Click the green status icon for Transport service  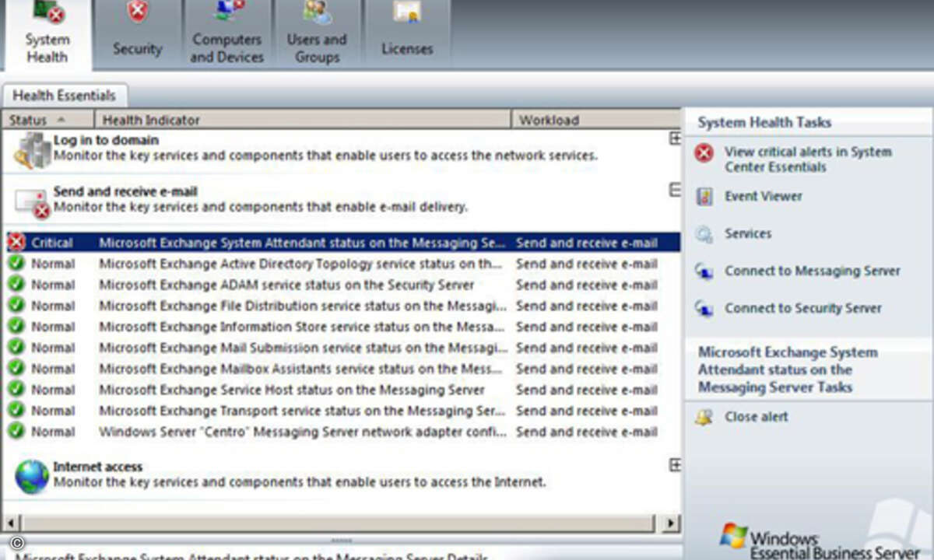[16, 411]
